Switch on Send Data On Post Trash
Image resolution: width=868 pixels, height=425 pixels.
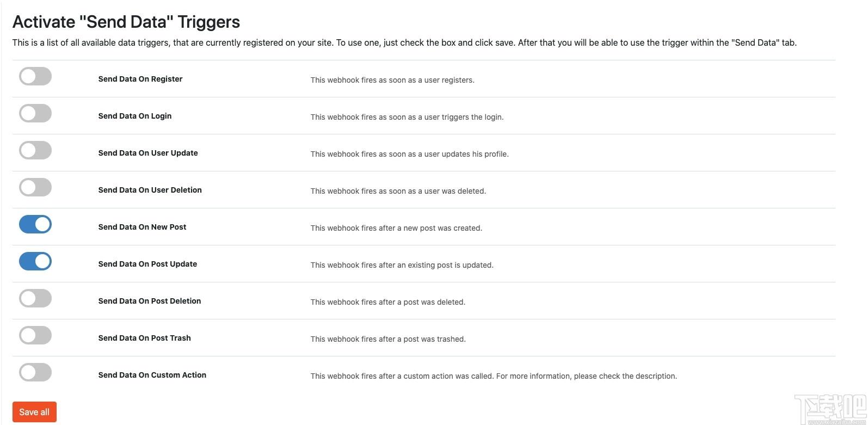pos(35,335)
